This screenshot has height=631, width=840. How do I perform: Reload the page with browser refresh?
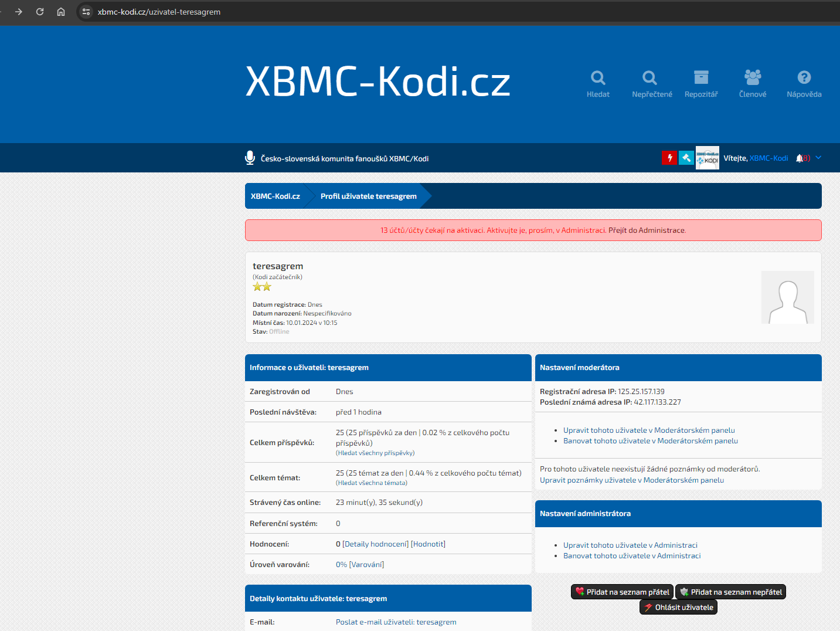(40, 12)
